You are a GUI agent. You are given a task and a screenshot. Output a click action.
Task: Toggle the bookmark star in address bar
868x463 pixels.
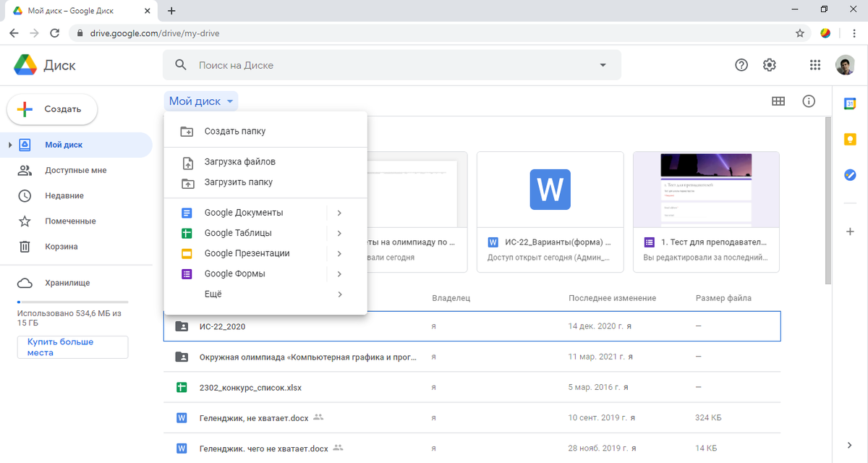coord(799,33)
